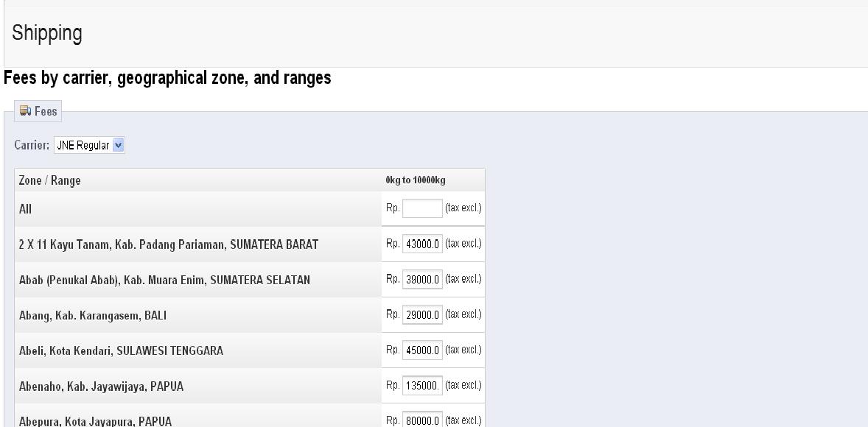This screenshot has height=427, width=868.
Task: Click the truck icon beside Fees
Action: (25, 110)
